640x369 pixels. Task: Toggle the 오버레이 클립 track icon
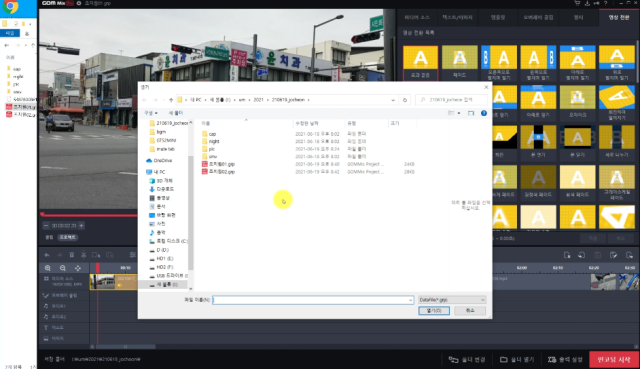pyautogui.click(x=46, y=295)
